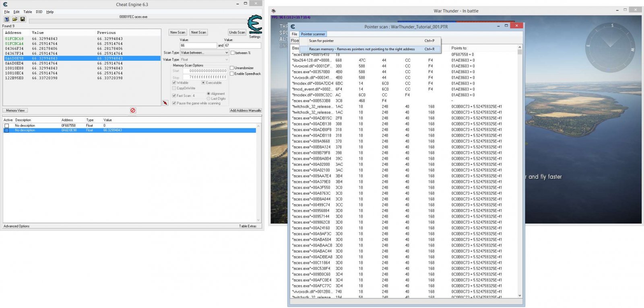Screen dimensions: 644x308
Task: Toggle Pause the game while scanning
Action: 174,103
